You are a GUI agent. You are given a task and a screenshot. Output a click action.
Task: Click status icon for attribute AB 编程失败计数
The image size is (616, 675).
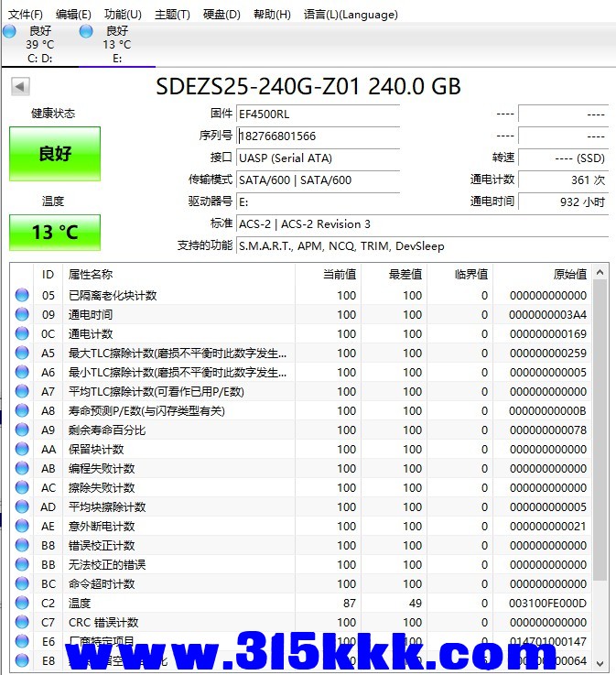click(22, 468)
